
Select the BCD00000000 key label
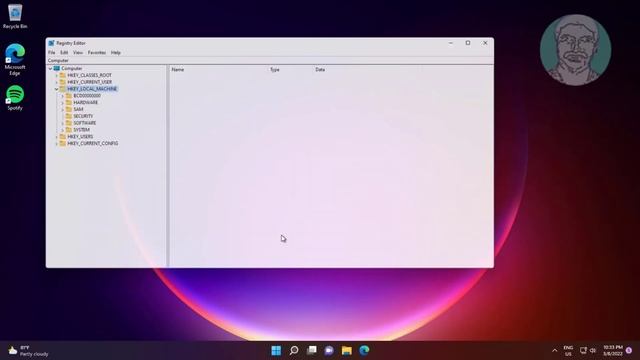[87, 96]
